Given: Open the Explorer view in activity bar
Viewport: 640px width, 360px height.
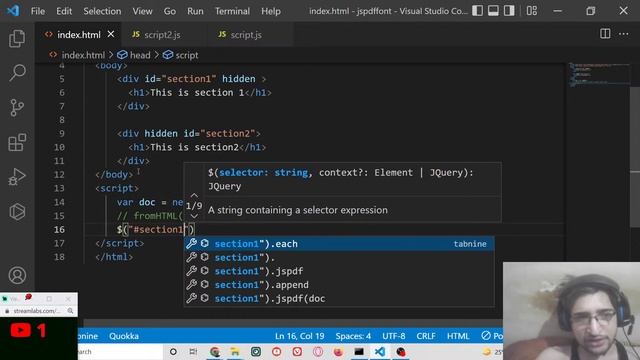Looking at the screenshot, I should tap(17, 38).
